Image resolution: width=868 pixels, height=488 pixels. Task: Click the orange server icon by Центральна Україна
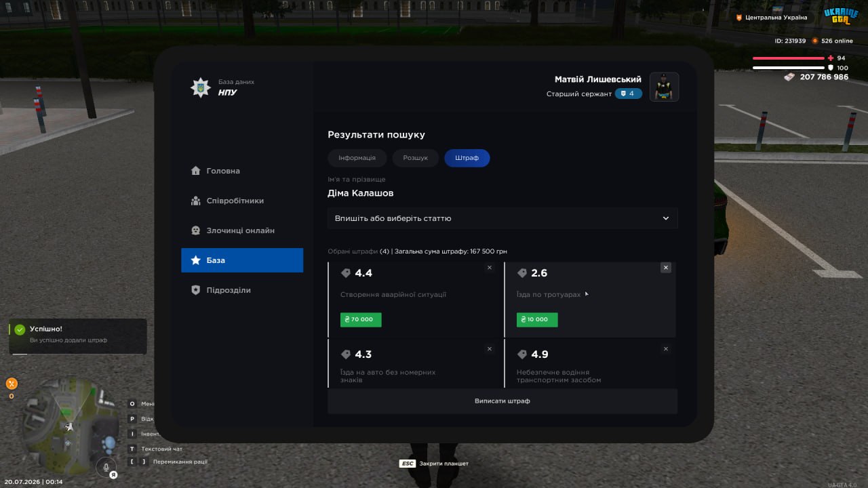pyautogui.click(x=739, y=18)
